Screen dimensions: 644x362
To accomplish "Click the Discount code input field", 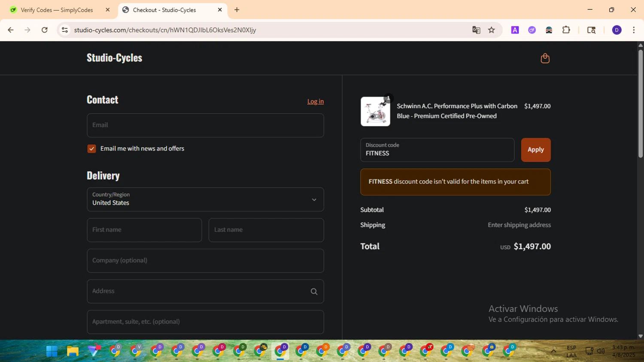I will click(x=437, y=150).
